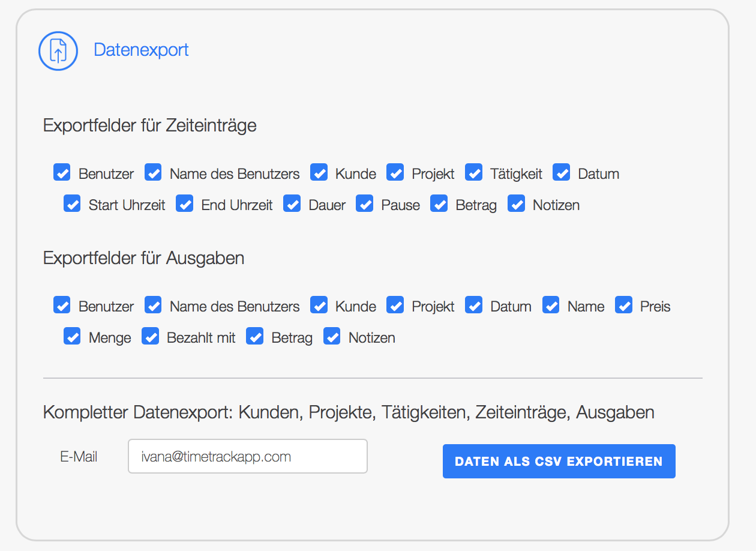Toggle Name des Benutzers checkbox for Zeiteinträge
This screenshot has height=551, width=756.
pyautogui.click(x=154, y=172)
